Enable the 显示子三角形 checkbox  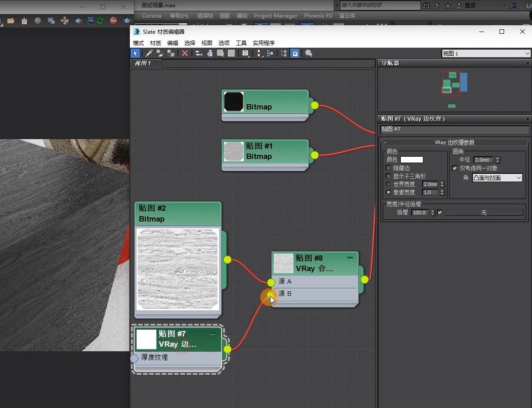point(389,176)
